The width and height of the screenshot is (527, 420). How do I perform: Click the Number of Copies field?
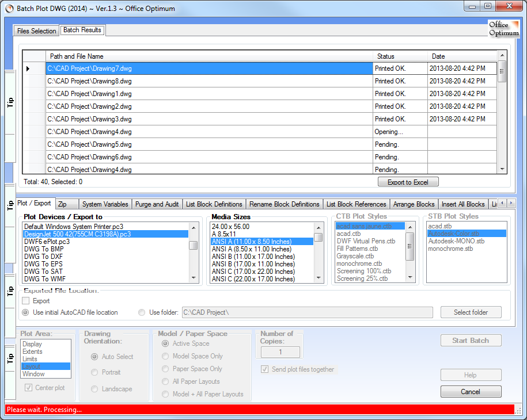click(280, 352)
